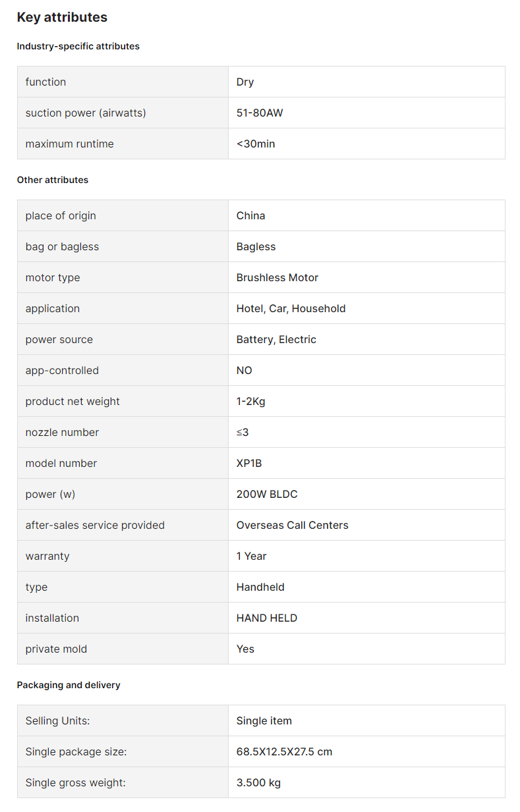This screenshot has width=520, height=812.
Task: Select Overseas Call Centers service value
Action: tap(293, 526)
